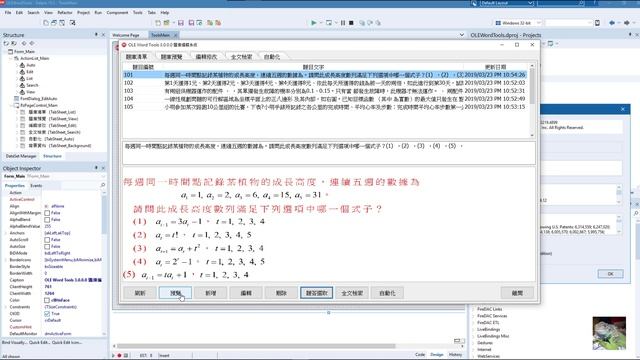The width and height of the screenshot is (640, 360).
Task: Run the project with the green play icon
Action: click(x=313, y=23)
